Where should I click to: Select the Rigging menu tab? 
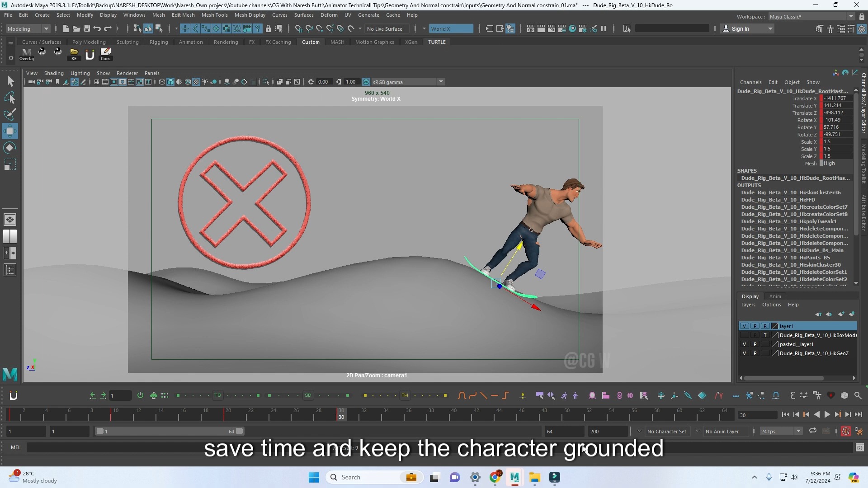[x=158, y=42]
